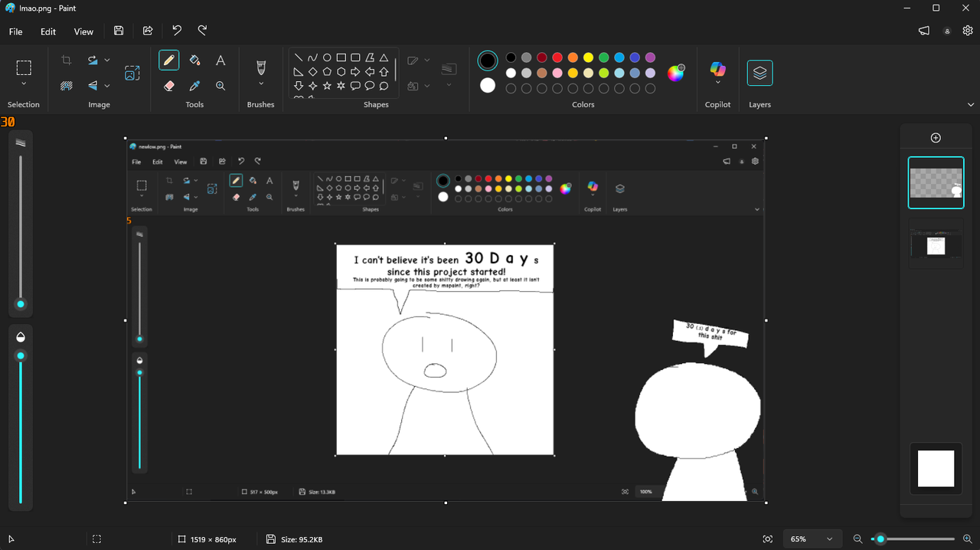Select the Crop tool in the Image group
980x550 pixels.
click(x=66, y=59)
